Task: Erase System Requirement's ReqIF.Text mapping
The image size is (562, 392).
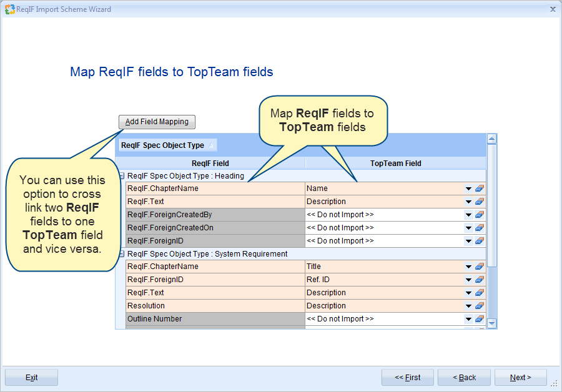Action: [479, 293]
